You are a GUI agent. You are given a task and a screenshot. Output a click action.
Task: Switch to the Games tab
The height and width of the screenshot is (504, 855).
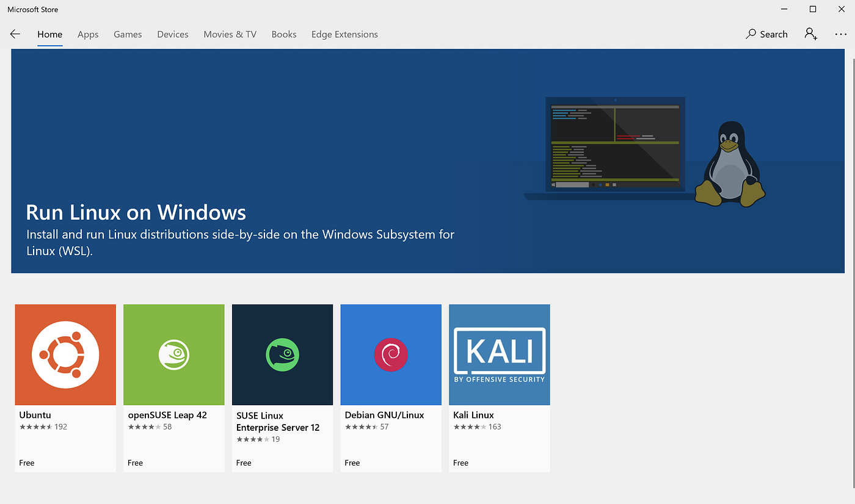(x=128, y=34)
